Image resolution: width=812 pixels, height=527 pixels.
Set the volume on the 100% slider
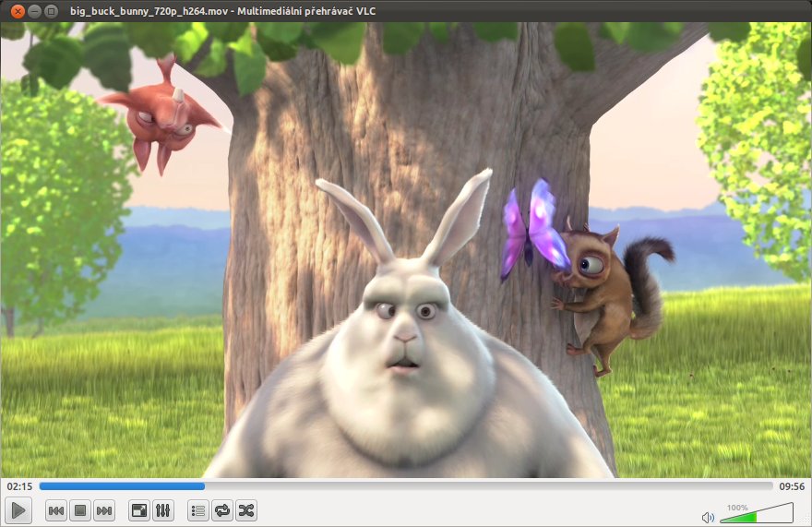(x=757, y=513)
